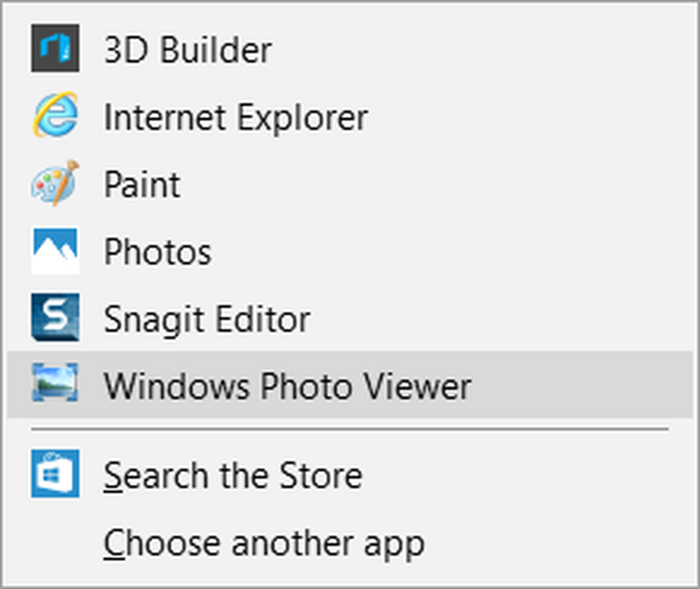Select the Snagit Editor text label

206,320
